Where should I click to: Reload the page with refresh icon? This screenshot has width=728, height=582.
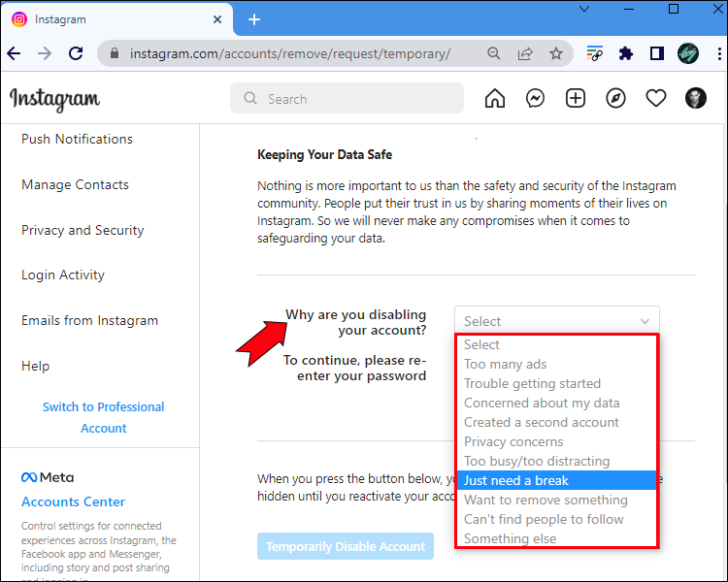[76, 54]
